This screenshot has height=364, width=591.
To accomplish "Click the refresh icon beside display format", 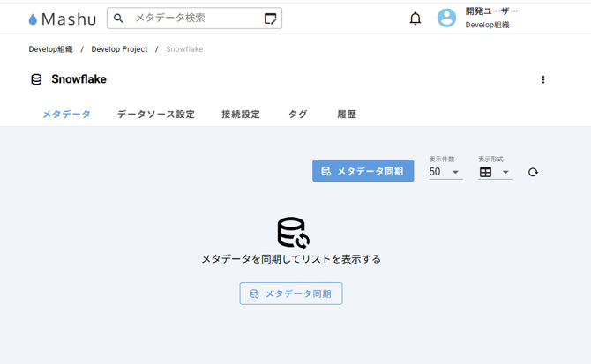I will tap(533, 172).
